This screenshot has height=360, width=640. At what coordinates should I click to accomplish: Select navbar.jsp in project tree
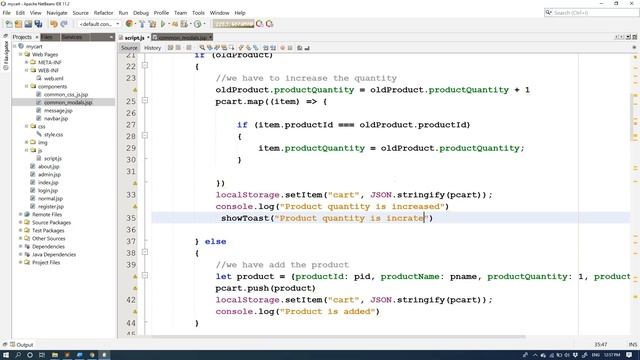point(56,118)
